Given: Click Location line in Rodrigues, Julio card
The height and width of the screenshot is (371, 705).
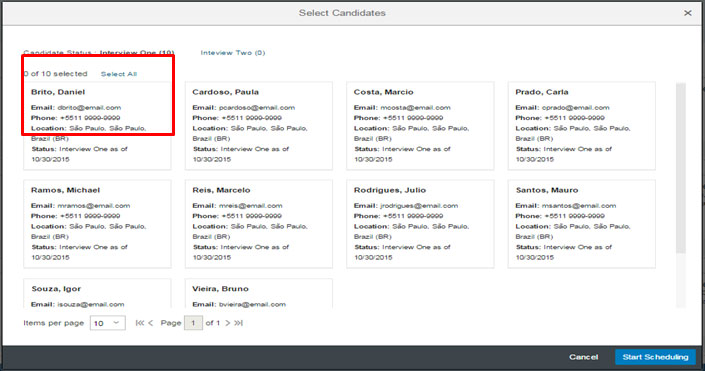Looking at the screenshot, I should pyautogui.click(x=412, y=231).
